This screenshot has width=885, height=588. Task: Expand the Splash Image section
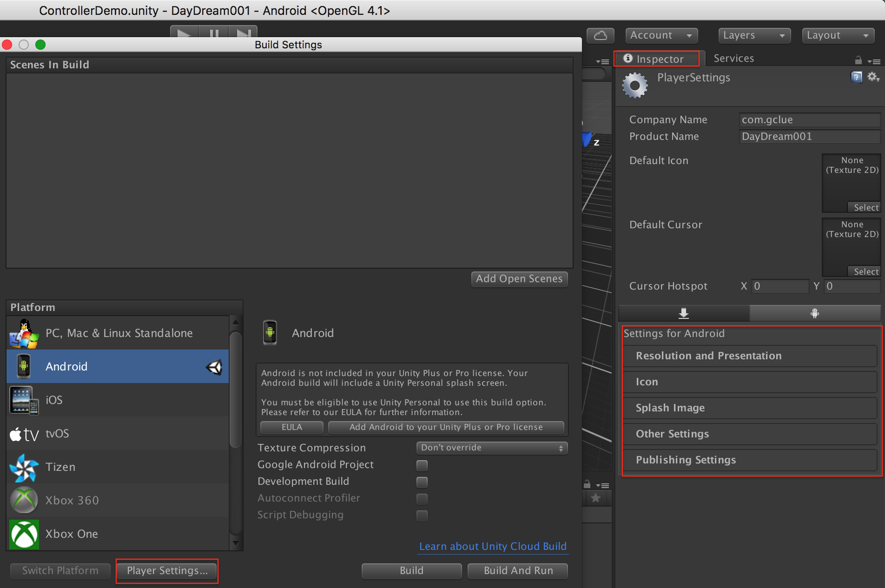point(750,408)
